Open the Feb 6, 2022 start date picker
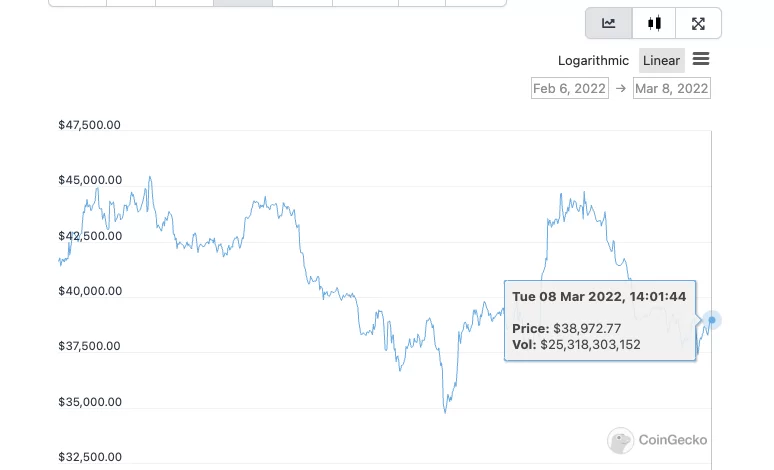The image size is (774, 470). pos(570,88)
